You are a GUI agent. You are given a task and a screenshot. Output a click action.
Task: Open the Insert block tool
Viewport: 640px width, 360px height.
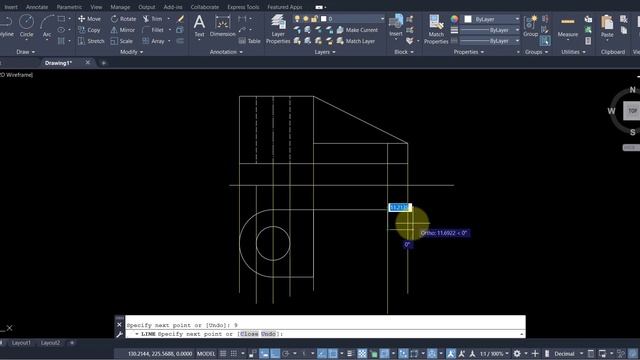pos(396,26)
